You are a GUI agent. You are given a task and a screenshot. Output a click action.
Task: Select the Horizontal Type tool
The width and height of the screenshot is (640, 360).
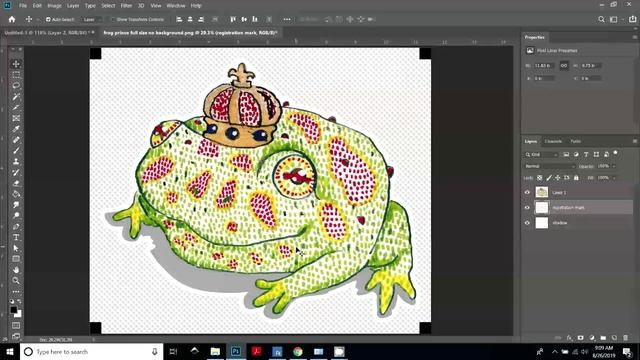[16, 237]
